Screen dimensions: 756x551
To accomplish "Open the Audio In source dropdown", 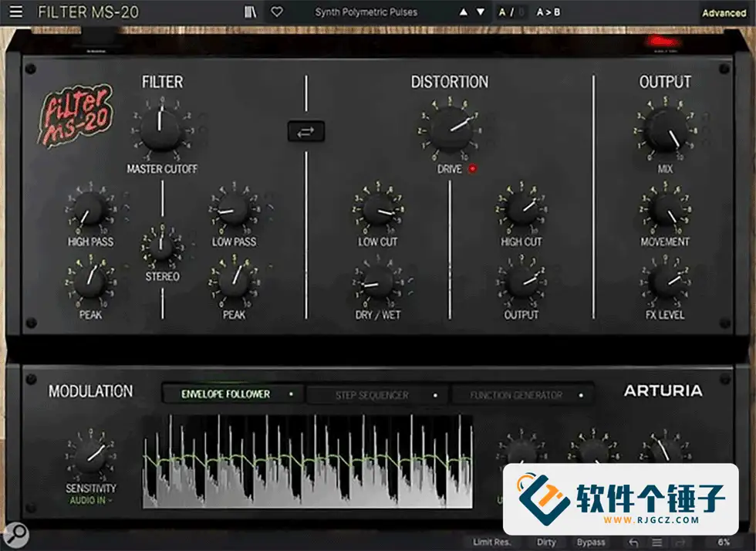I will (x=91, y=500).
